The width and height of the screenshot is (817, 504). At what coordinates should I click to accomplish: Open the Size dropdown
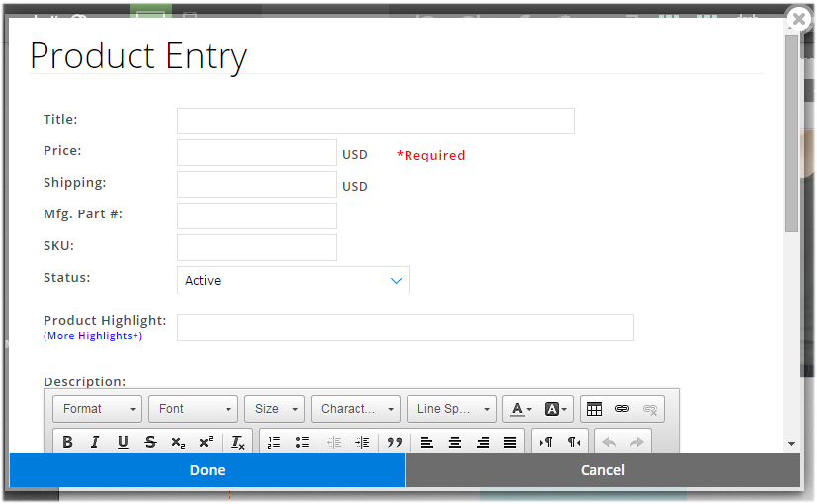(275, 409)
